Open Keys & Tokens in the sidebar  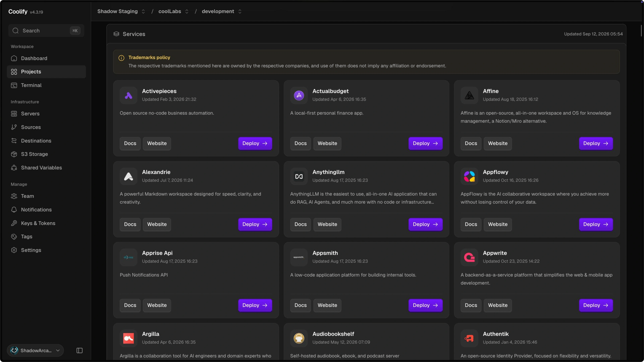46,223
